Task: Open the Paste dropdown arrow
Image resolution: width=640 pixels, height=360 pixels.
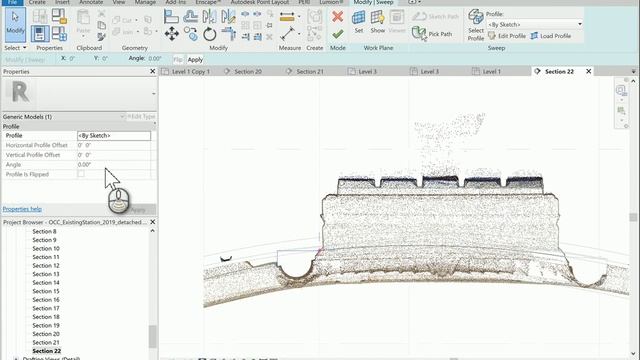Action: (x=83, y=36)
